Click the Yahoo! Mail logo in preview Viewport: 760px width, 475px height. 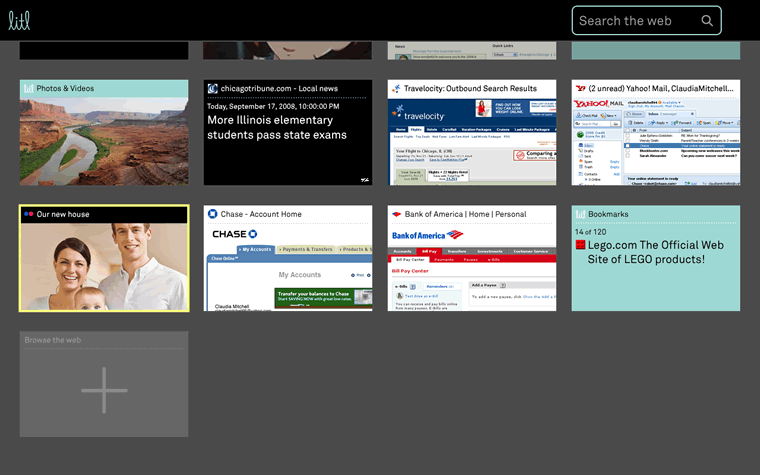[599, 103]
